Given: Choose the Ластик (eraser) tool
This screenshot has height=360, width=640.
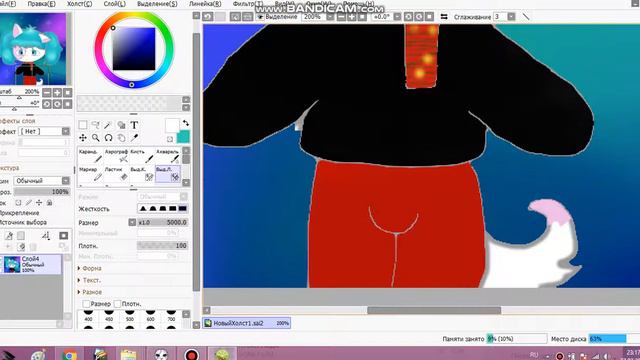Looking at the screenshot, I should coord(116,173).
